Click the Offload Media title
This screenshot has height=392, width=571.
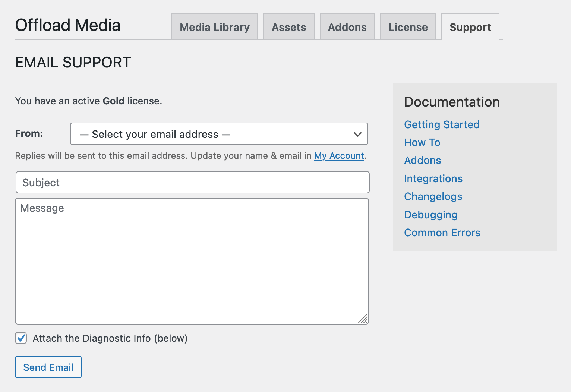coord(68,25)
